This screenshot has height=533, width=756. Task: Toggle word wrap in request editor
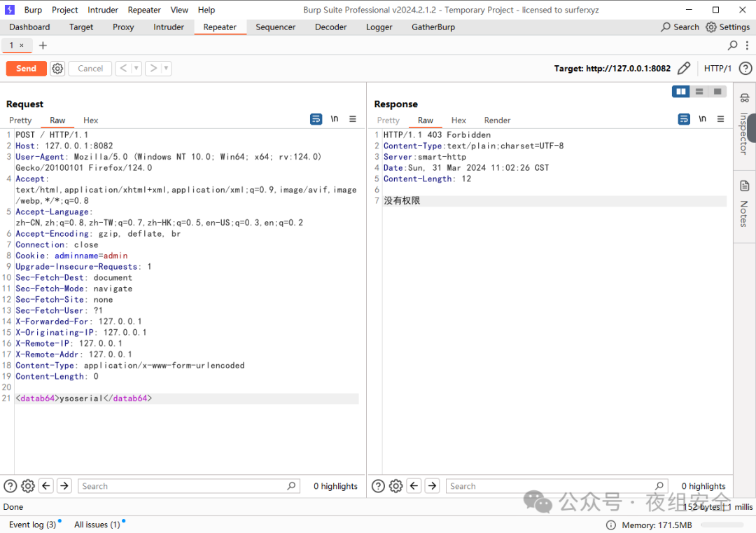coord(316,120)
